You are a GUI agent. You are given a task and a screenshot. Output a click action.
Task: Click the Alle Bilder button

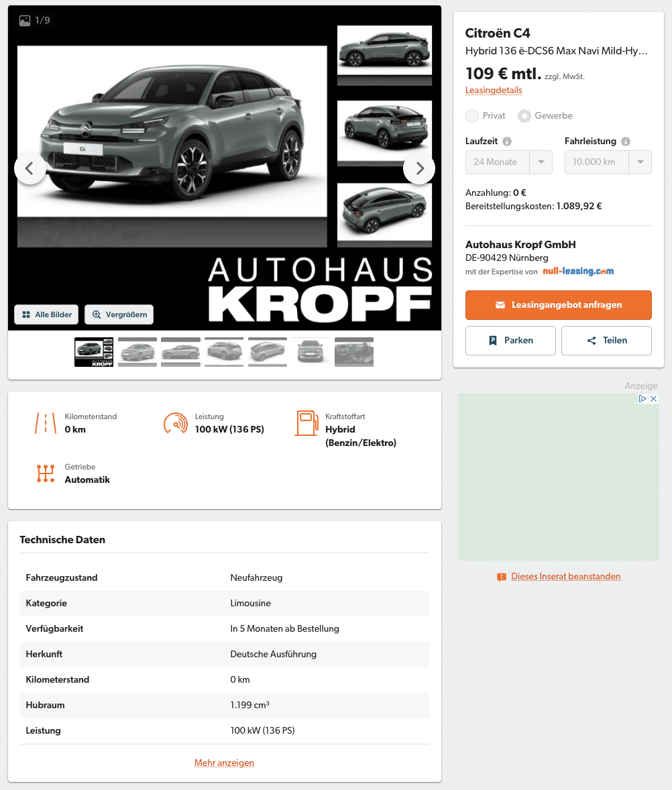click(x=46, y=315)
